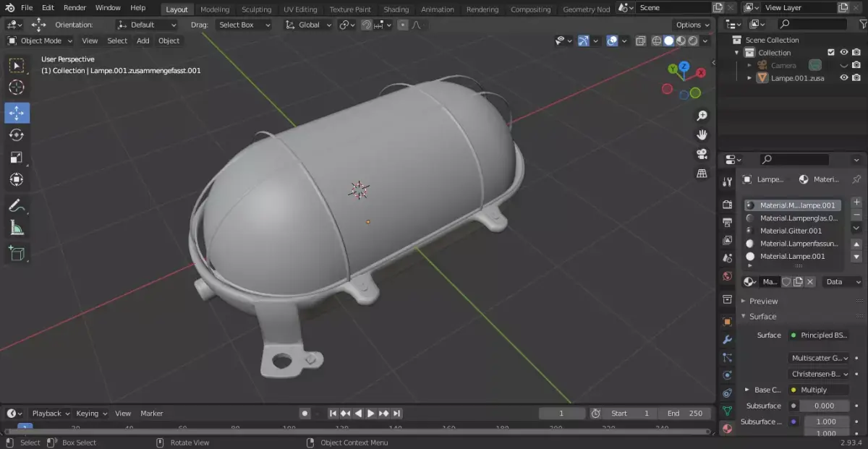The image size is (868, 449).
Task: Click the Subsurface 0.000 value slider
Action: tap(824, 406)
